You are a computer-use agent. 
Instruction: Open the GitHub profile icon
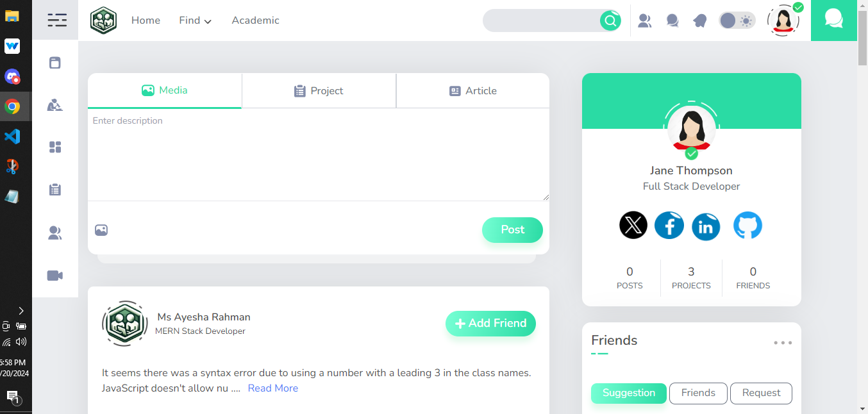tap(747, 225)
